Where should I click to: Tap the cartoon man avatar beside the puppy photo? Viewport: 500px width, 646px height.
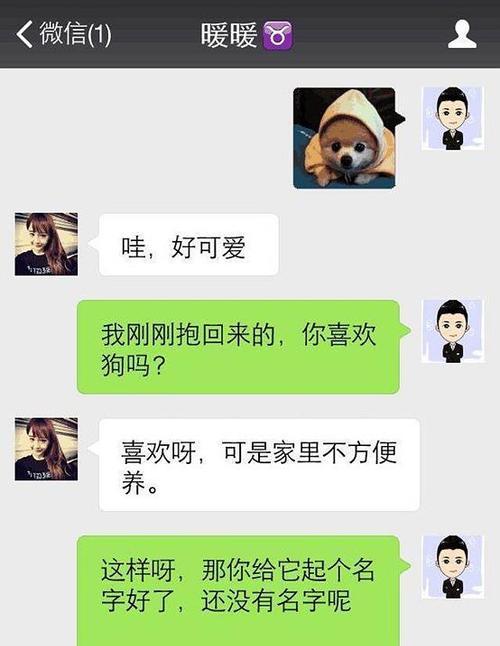click(x=453, y=118)
